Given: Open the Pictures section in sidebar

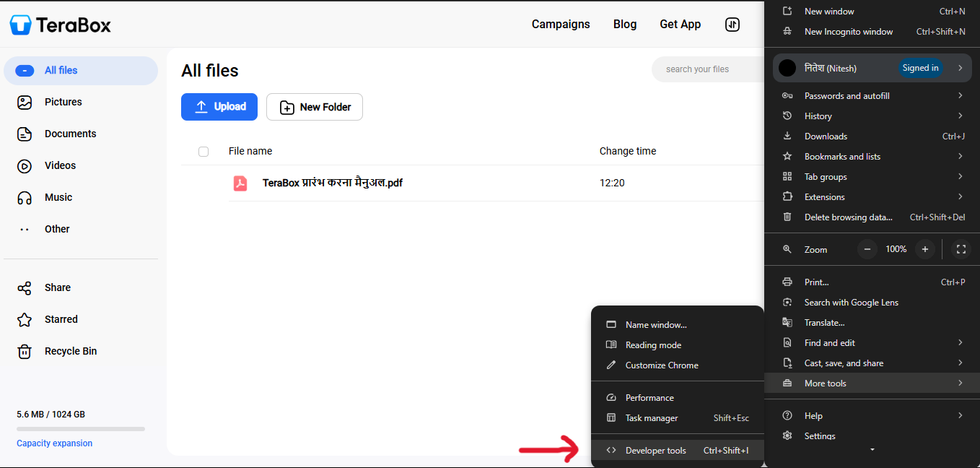Looking at the screenshot, I should pyautogui.click(x=63, y=102).
